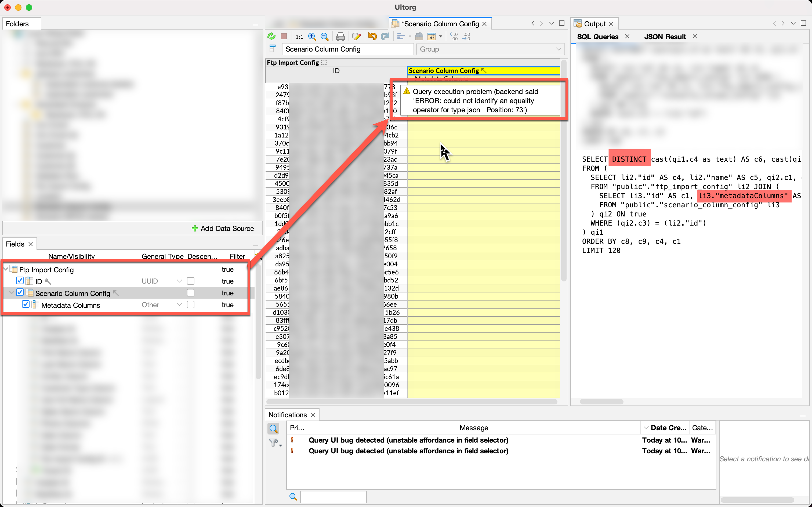Zoom out with the magnifier minus icon
The width and height of the screenshot is (812, 507).
click(324, 36)
